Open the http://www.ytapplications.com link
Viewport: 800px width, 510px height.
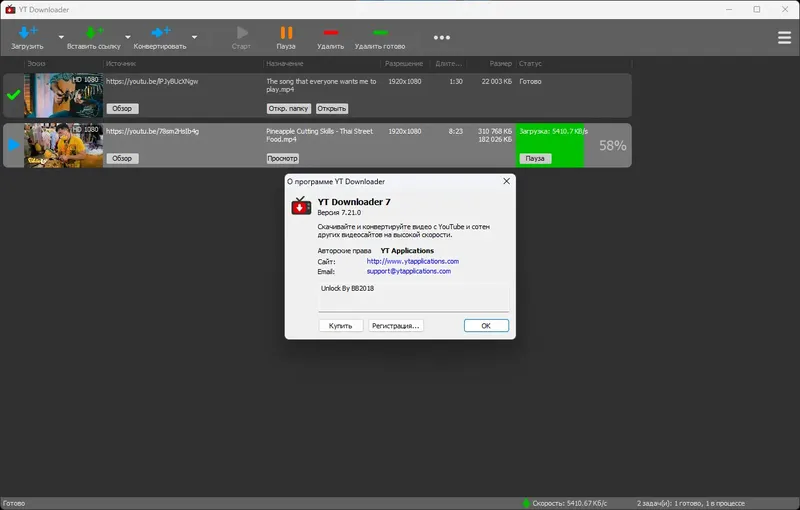click(x=413, y=261)
